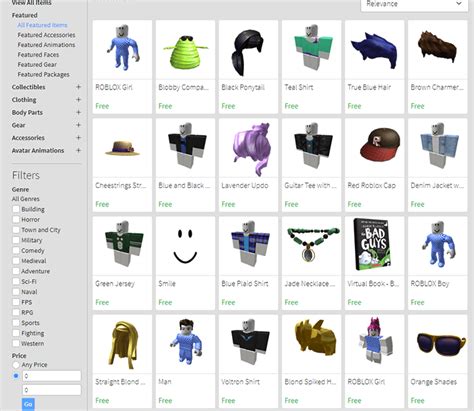The image size is (474, 411).
Task: Check the Medieval genre box
Action: [16, 261]
